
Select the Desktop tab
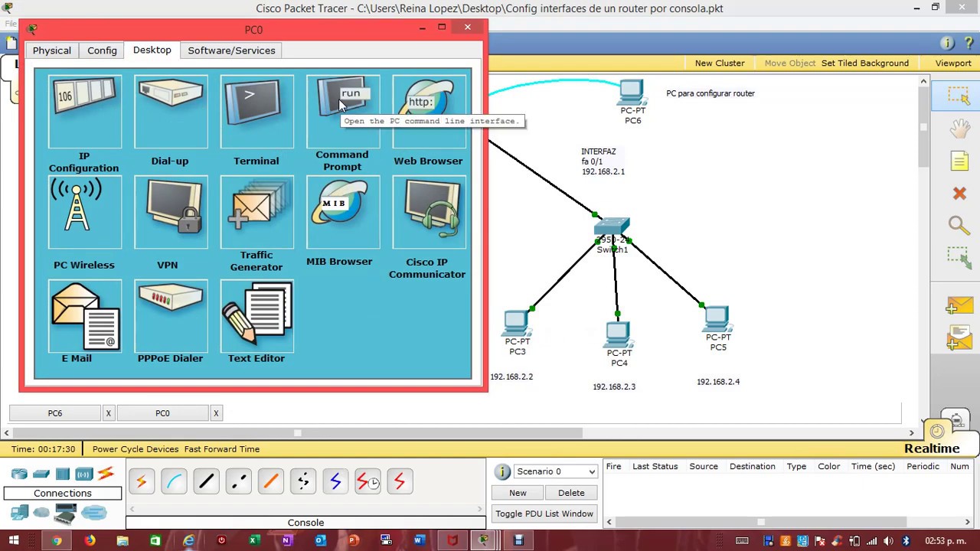pos(152,50)
